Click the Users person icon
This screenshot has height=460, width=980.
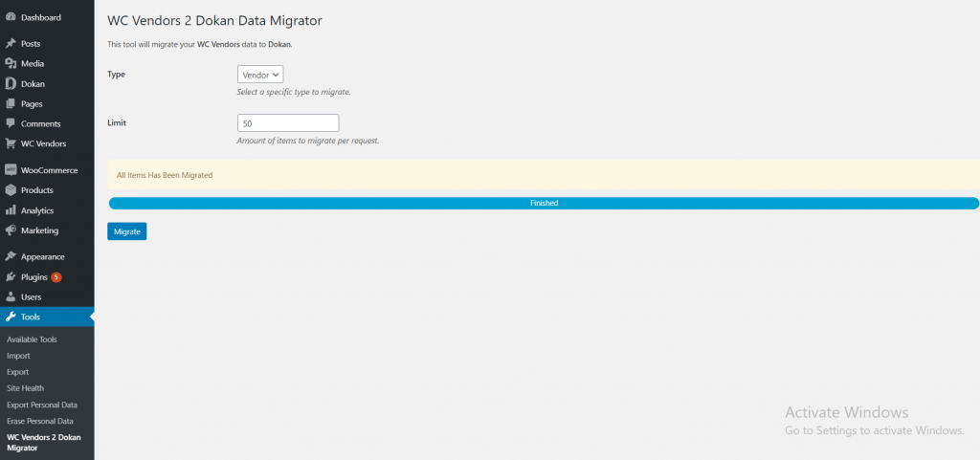[10, 296]
